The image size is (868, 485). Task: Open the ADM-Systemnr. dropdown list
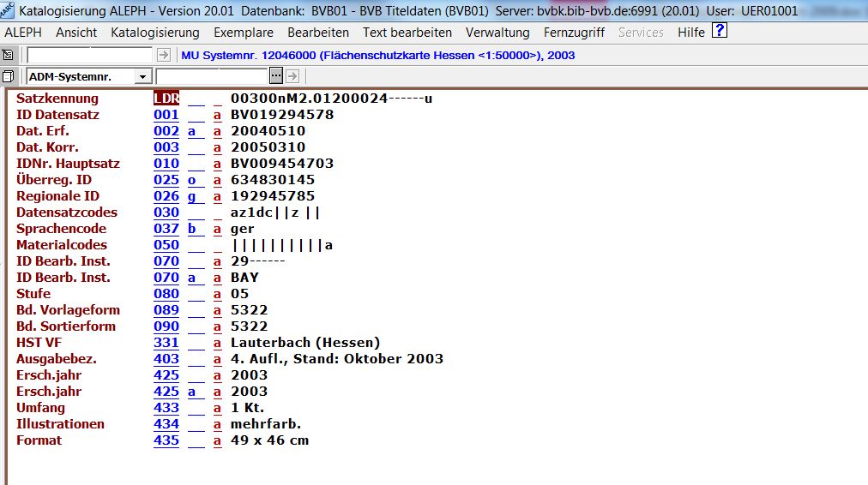point(142,77)
